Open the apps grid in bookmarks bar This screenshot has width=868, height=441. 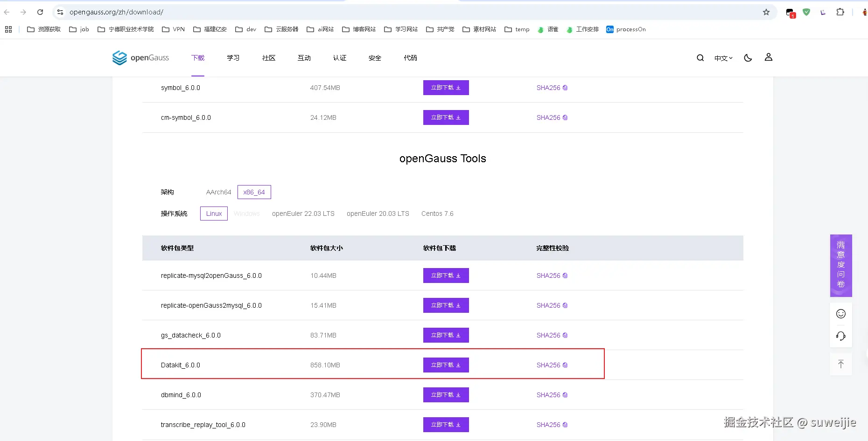pyautogui.click(x=8, y=29)
